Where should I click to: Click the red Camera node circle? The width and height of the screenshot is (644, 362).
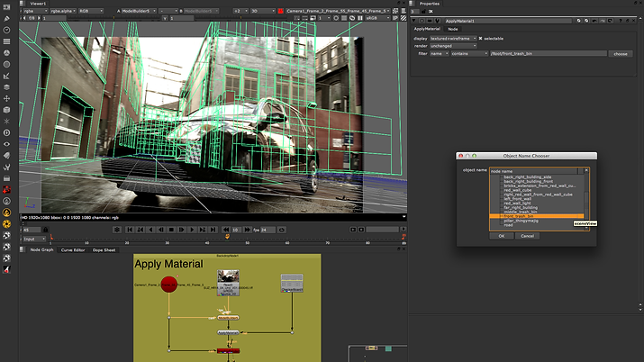tap(168, 285)
